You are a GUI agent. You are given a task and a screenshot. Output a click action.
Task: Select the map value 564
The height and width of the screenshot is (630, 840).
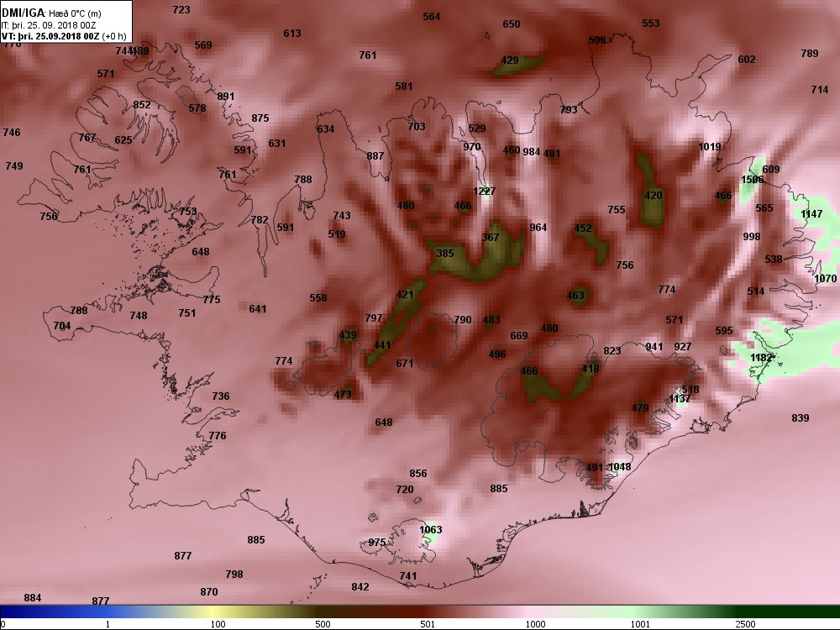431,17
